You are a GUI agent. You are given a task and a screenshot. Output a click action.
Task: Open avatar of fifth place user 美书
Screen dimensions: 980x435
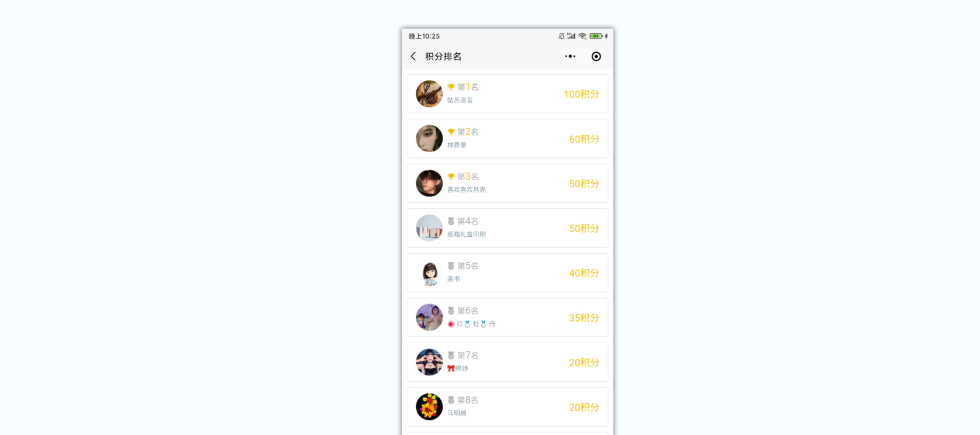point(429,272)
